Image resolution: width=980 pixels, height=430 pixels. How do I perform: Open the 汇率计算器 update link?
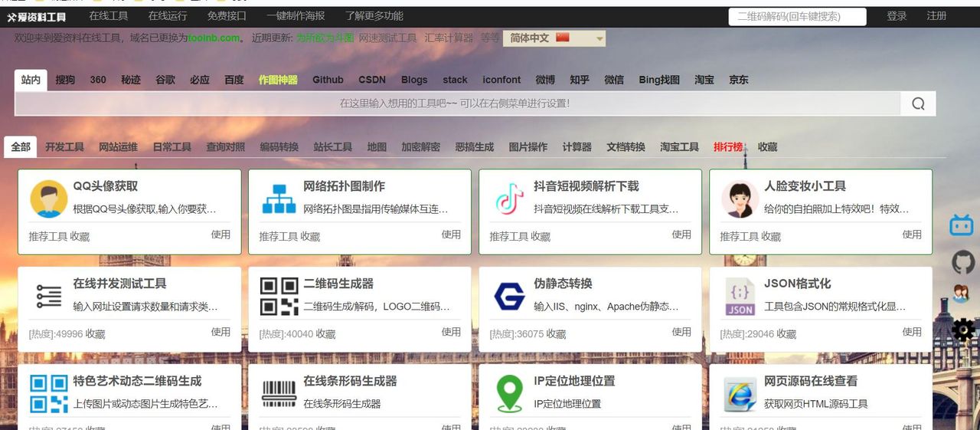[x=449, y=38]
